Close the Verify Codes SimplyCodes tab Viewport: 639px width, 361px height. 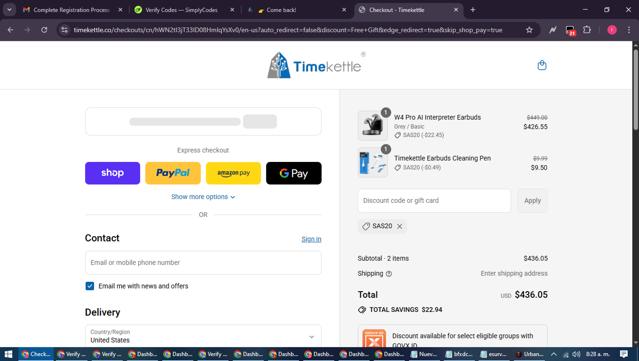click(x=232, y=10)
